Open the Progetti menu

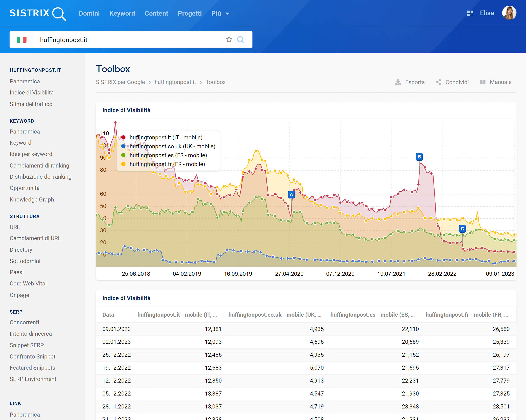click(190, 13)
